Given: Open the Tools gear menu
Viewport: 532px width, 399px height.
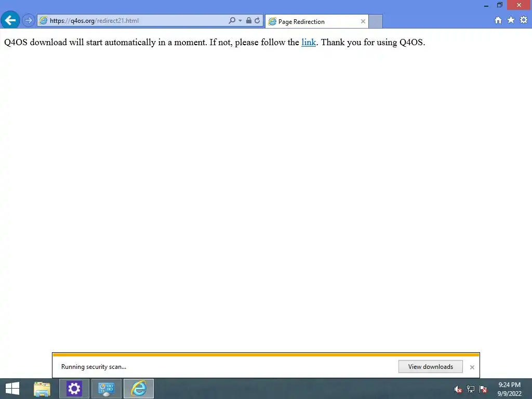Looking at the screenshot, I should pyautogui.click(x=524, y=20).
